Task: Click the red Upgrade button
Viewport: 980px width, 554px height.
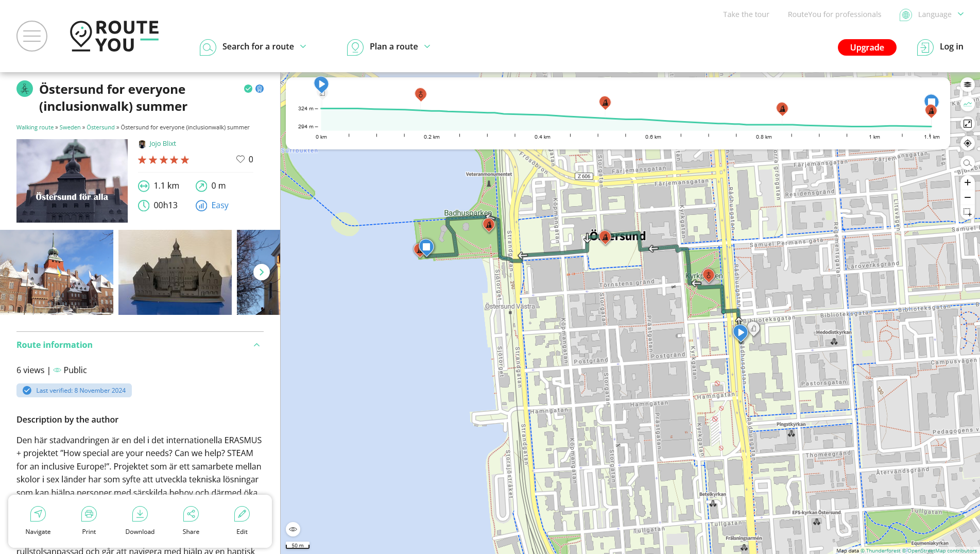Action: click(867, 47)
